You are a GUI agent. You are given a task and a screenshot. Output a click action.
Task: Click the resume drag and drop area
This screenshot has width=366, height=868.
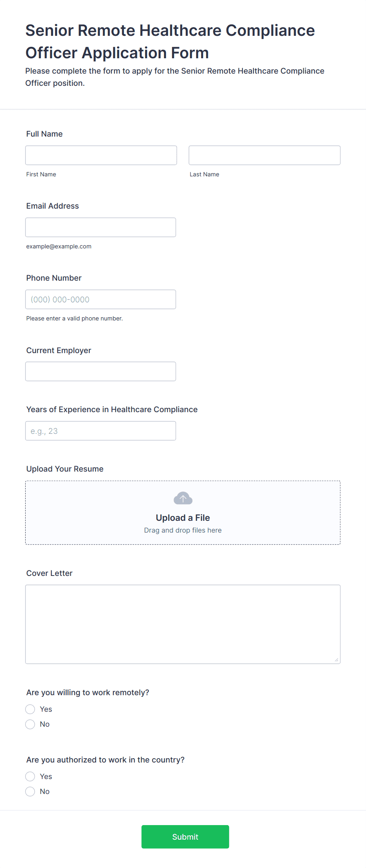pyautogui.click(x=183, y=513)
